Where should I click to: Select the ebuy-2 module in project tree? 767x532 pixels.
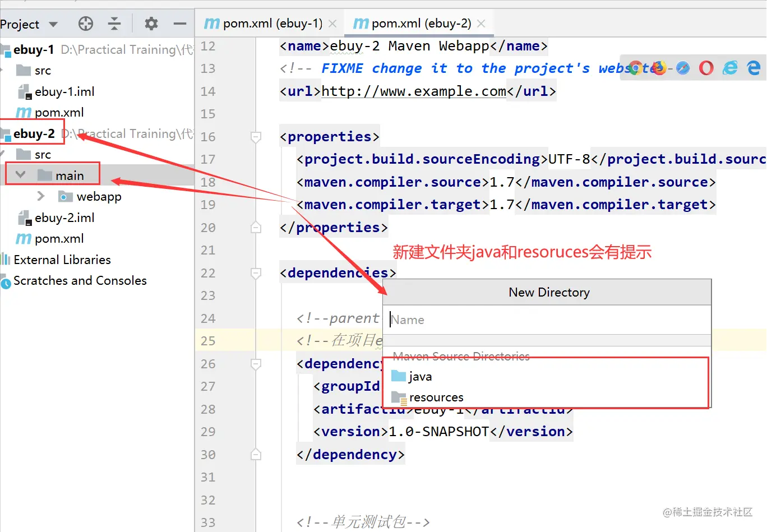(34, 133)
